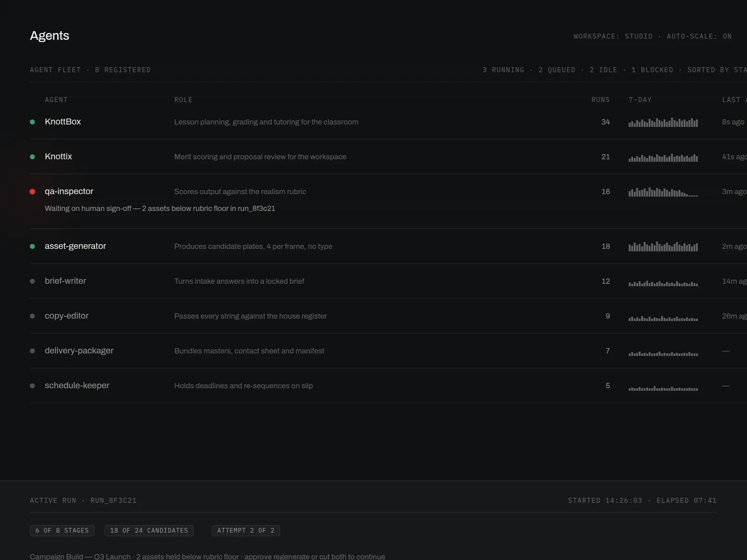
Task: Open the copy-editor agent
Action: coord(67,316)
